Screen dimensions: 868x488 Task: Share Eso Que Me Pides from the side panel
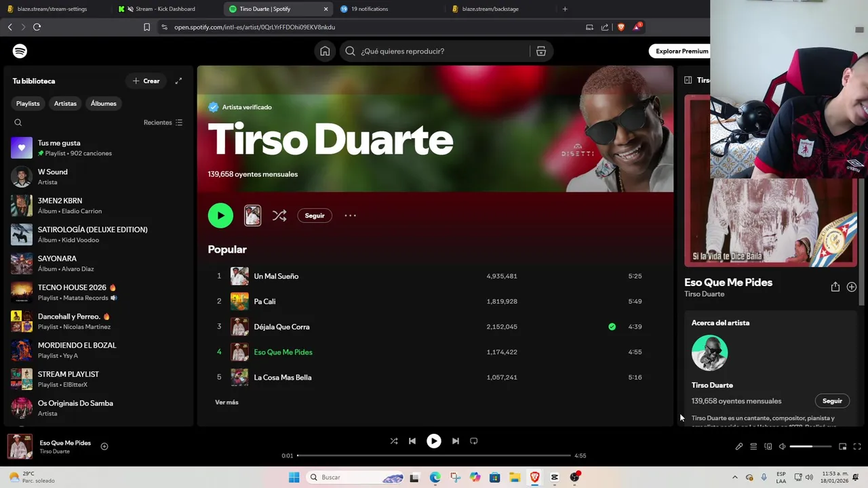[835, 287]
